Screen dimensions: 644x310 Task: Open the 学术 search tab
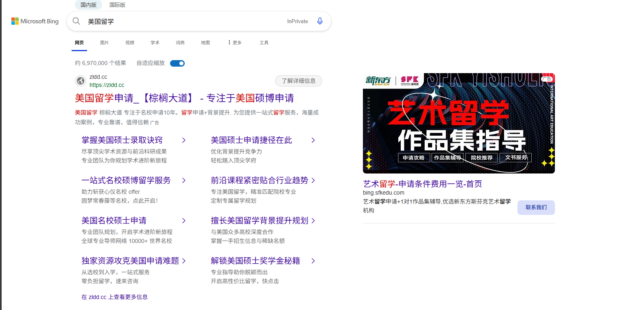point(155,43)
